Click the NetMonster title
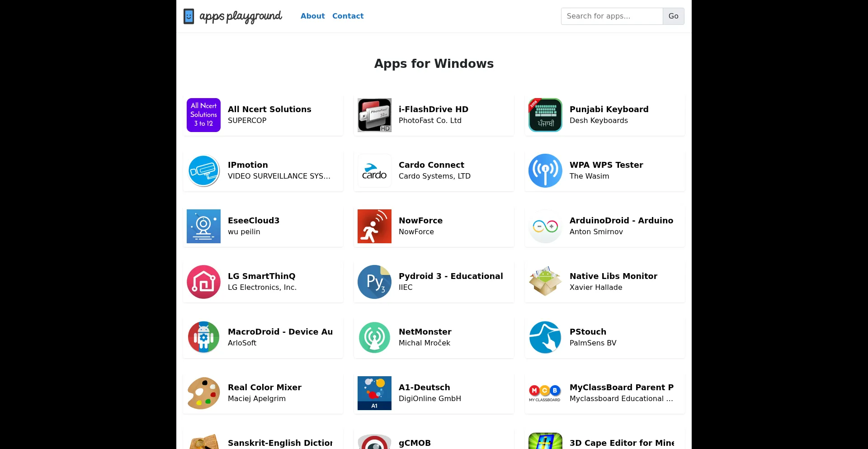The image size is (868, 449). (x=425, y=332)
